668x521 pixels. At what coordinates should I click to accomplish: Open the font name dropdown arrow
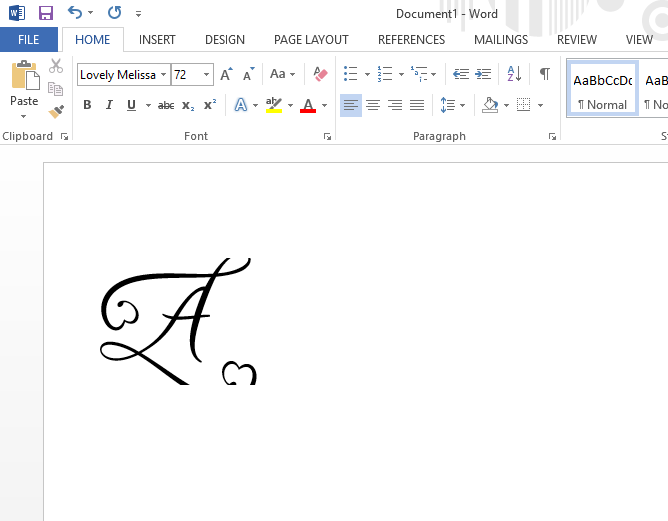(164, 75)
